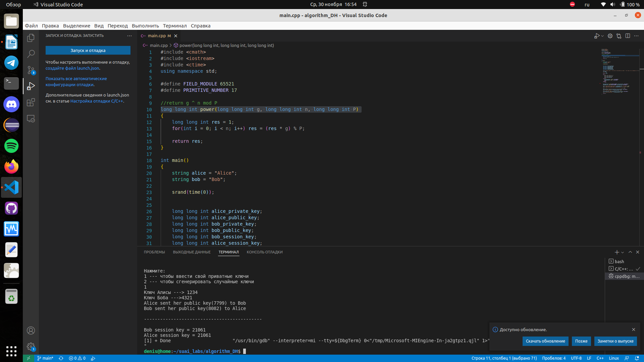The image size is (644, 362).
Task: Click the Accounts icon in activity bar
Action: point(31,330)
